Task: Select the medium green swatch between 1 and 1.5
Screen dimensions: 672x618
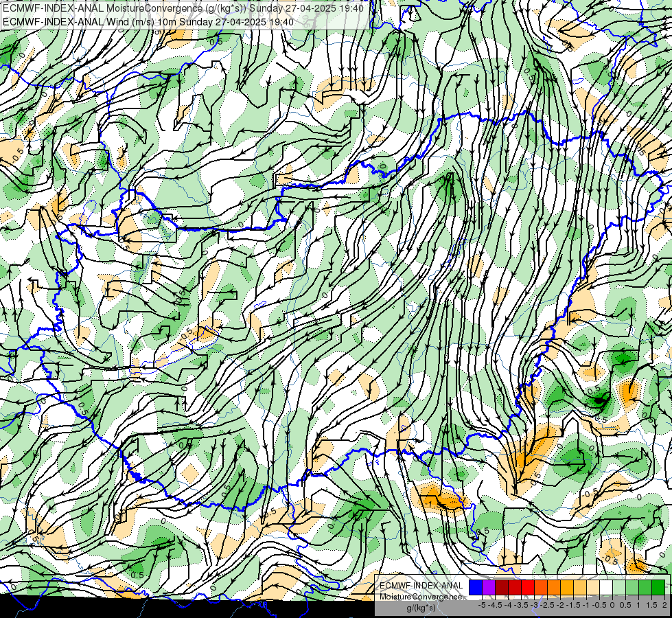Action: 645,588
